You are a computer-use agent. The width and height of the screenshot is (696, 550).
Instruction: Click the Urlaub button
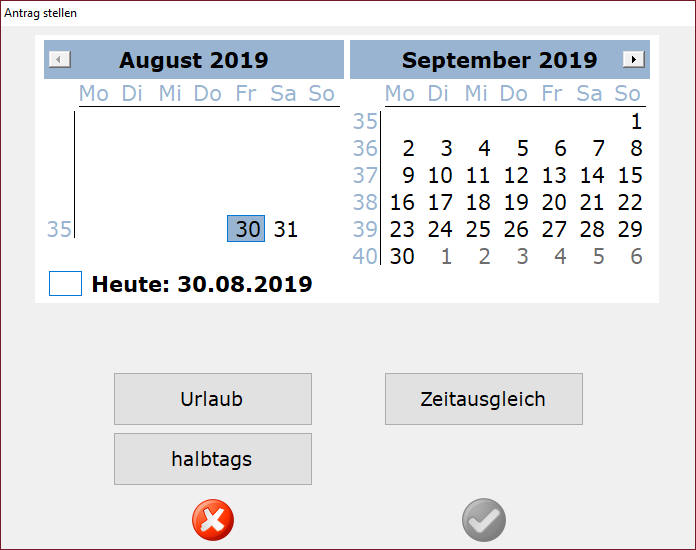(x=212, y=399)
